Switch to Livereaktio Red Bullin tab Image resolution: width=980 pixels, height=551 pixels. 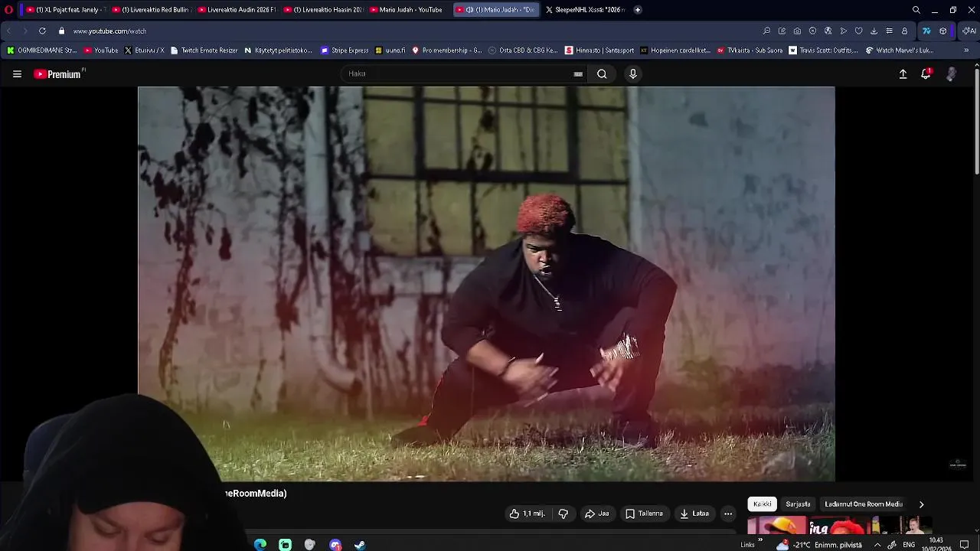150,10
